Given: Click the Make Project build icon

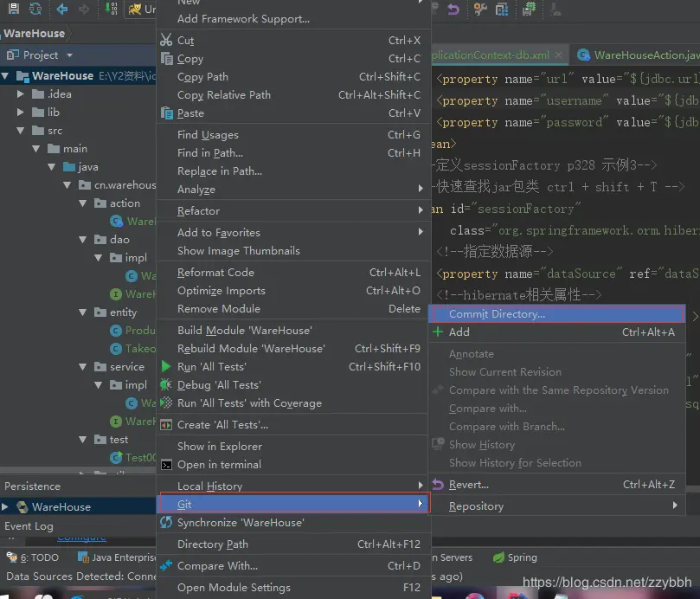Looking at the screenshot, I should [x=111, y=9].
